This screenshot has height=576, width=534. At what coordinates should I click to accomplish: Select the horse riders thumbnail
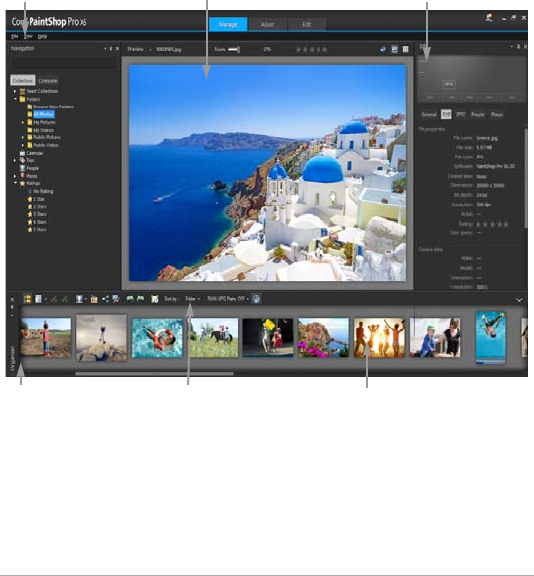tap(213, 337)
